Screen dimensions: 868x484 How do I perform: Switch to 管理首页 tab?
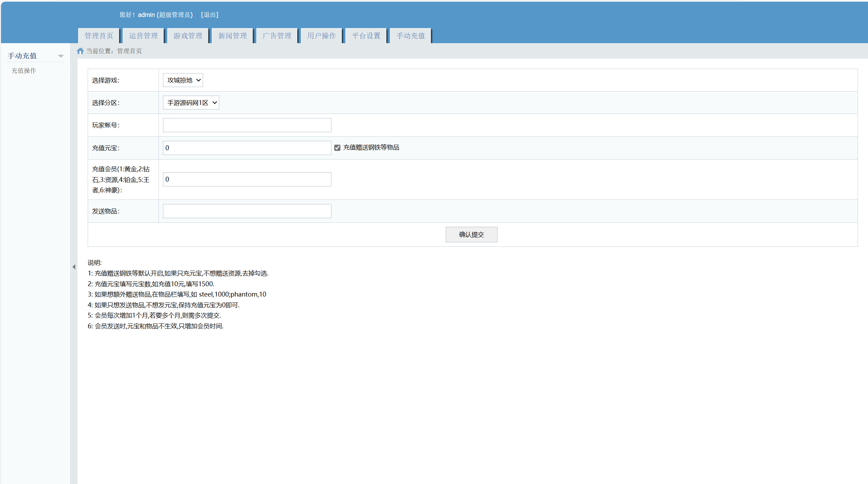pyautogui.click(x=99, y=36)
